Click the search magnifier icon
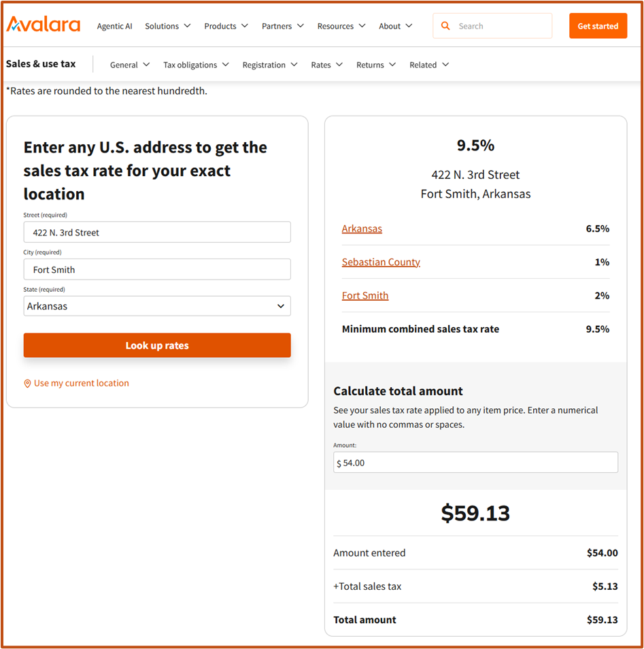The image size is (644, 649). (445, 26)
